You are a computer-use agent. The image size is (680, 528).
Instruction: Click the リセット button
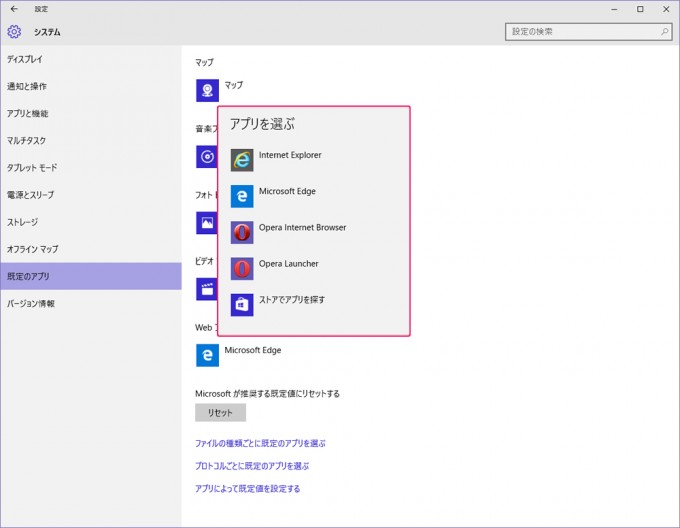click(x=220, y=413)
